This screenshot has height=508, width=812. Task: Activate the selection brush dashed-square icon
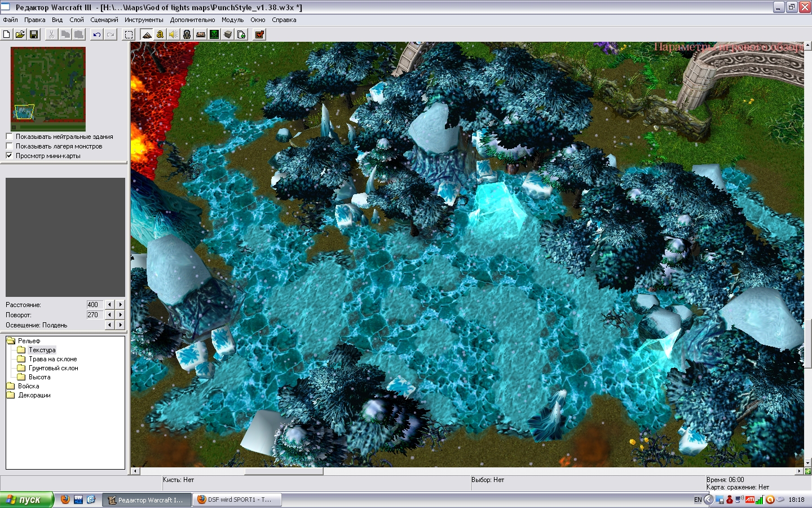pos(129,34)
